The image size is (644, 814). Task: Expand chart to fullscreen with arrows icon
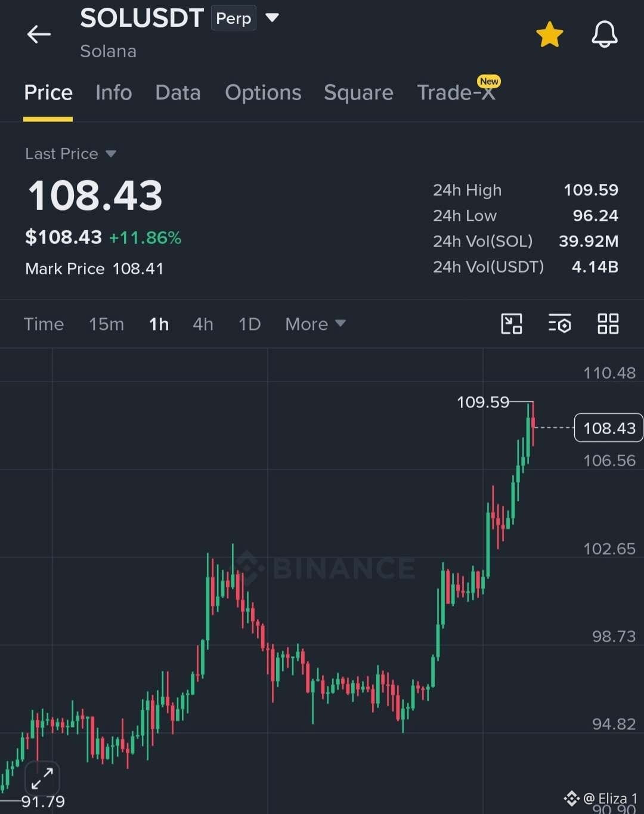coord(42,778)
